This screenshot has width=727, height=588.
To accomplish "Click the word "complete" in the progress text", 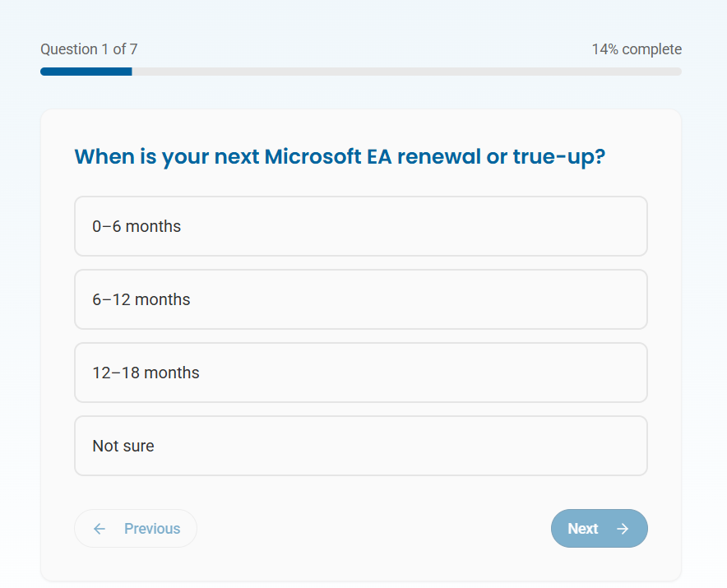I will 651,49.
